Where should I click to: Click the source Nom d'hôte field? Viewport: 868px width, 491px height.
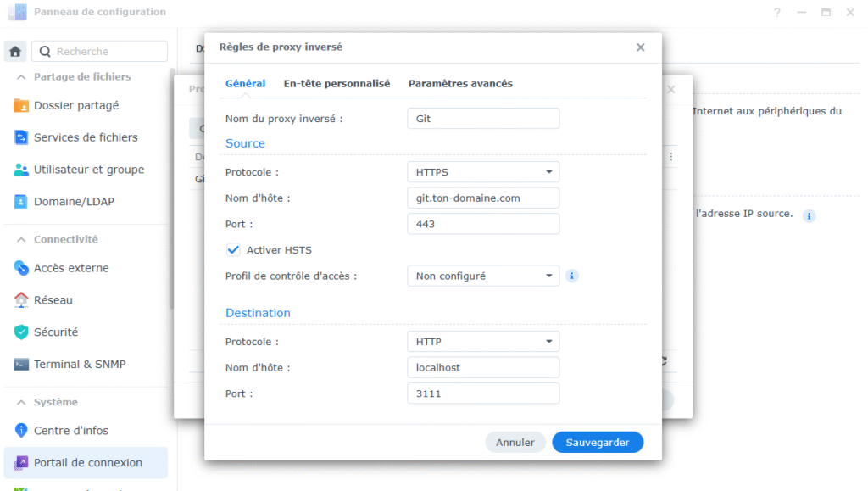coord(482,198)
